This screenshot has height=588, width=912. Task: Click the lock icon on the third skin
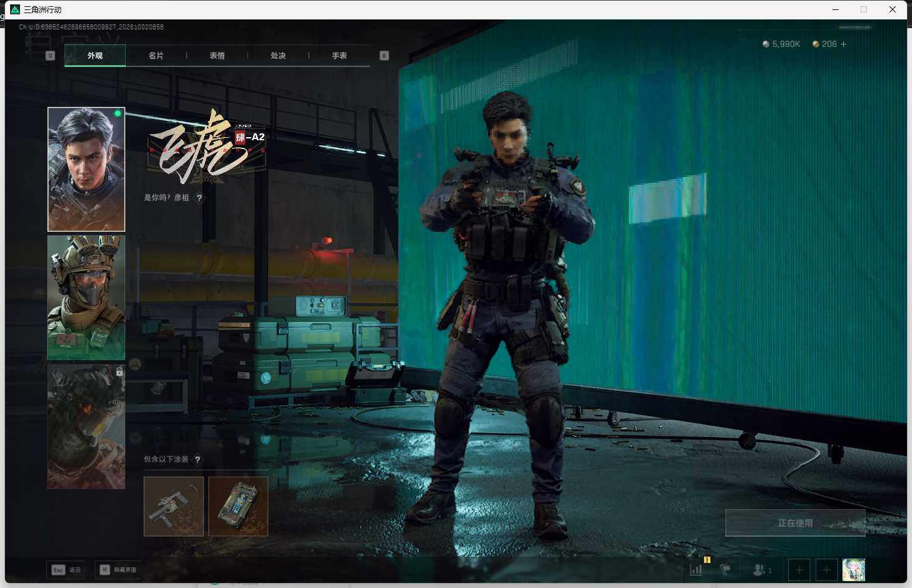click(x=119, y=372)
